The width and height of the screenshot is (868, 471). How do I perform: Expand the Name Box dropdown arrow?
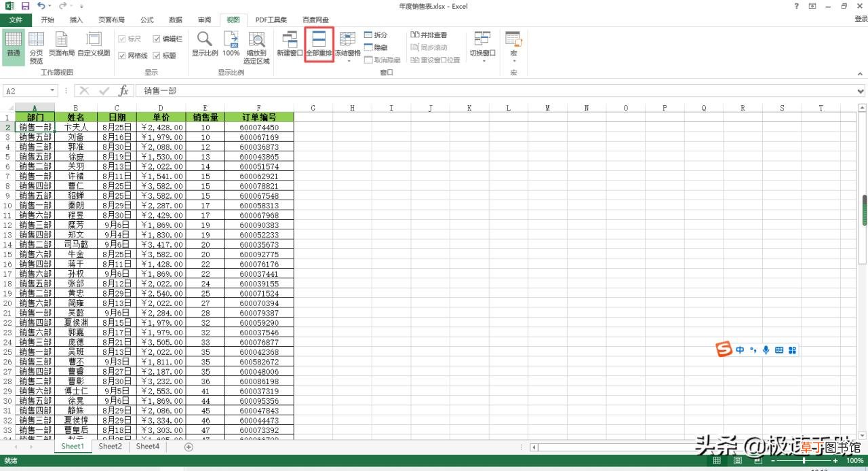(x=52, y=91)
